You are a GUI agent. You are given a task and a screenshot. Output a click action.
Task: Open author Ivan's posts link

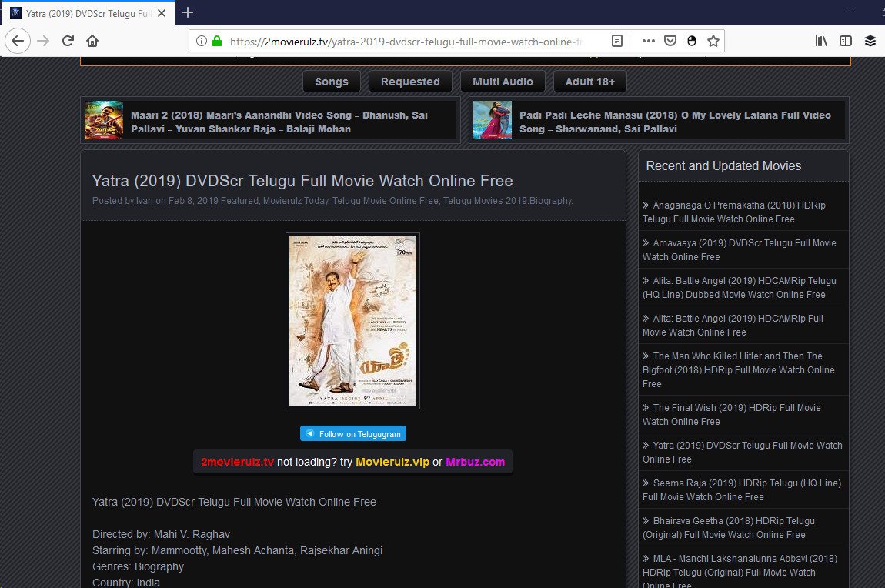(x=145, y=201)
